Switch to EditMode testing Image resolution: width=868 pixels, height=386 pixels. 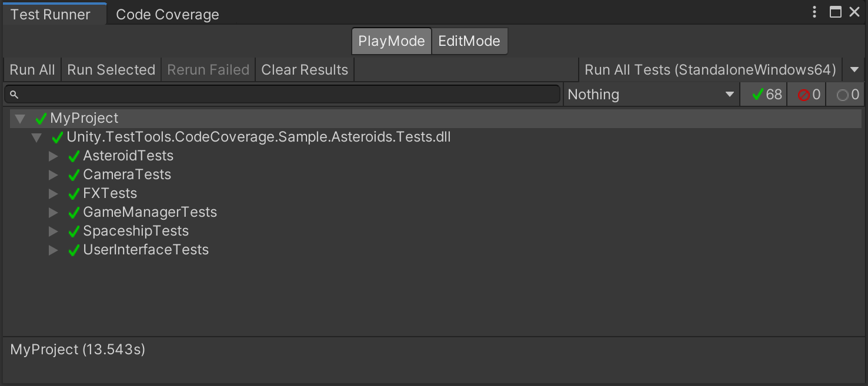[469, 41]
